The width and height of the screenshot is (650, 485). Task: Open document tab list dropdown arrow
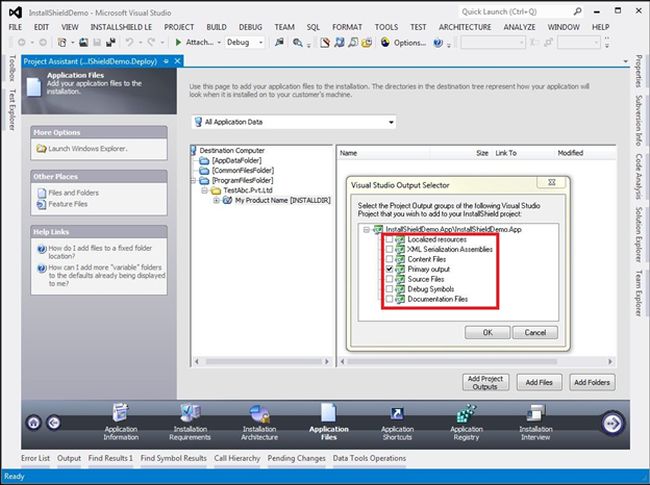click(x=626, y=61)
